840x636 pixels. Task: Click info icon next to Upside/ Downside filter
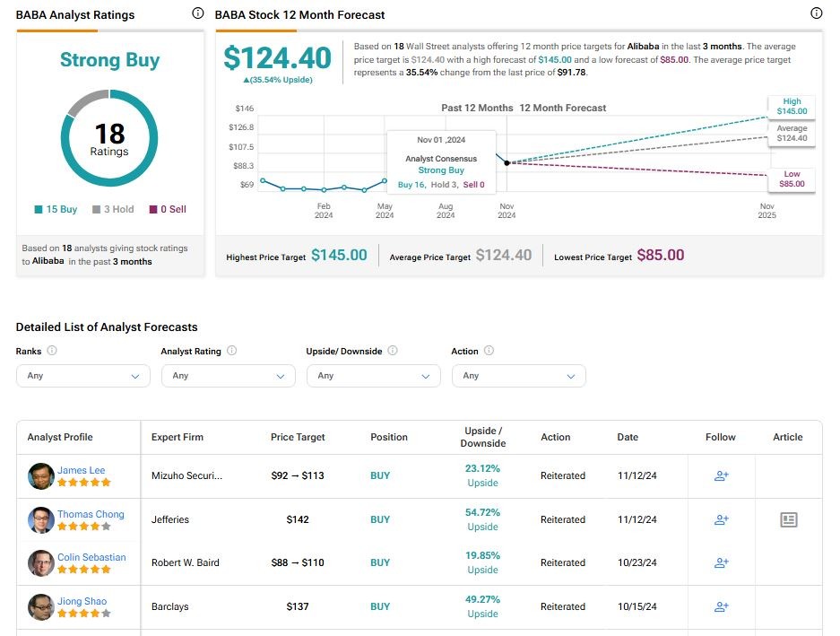point(393,351)
